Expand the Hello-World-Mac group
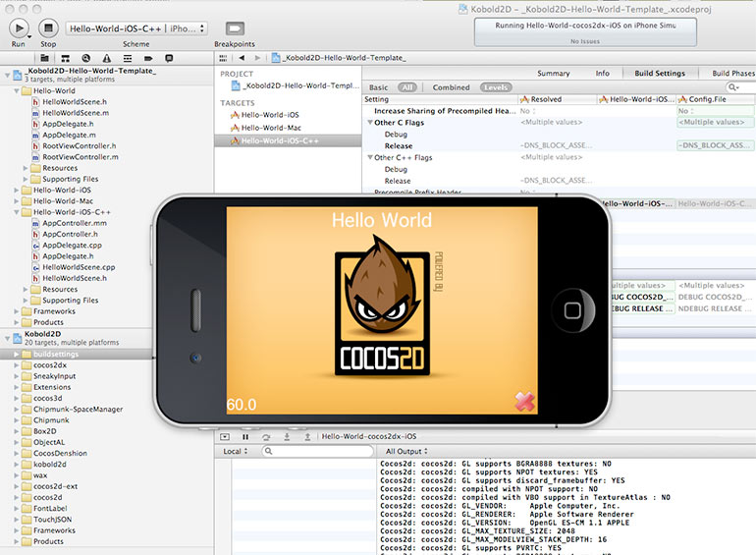The height and width of the screenshot is (555, 756). click(x=17, y=201)
